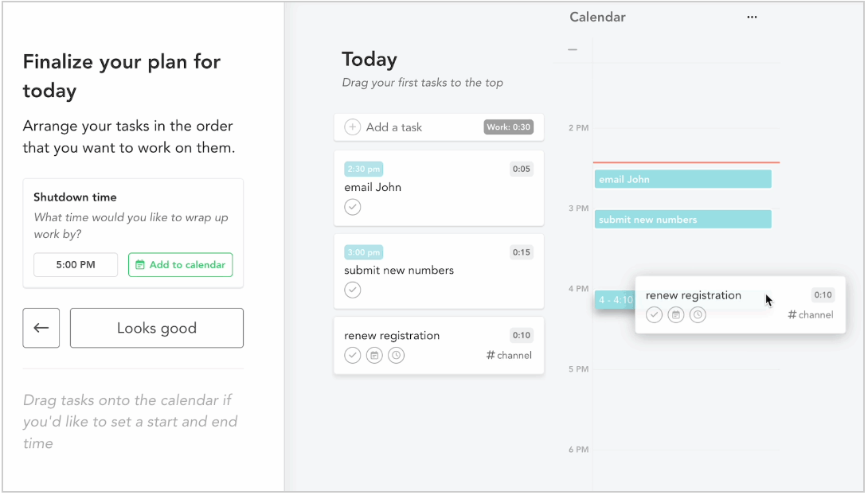Click the 2:30 pm time tag on email John

[x=364, y=170]
